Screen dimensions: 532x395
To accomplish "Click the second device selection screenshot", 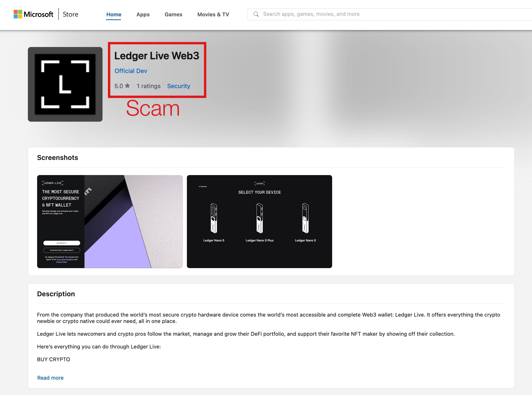I will click(259, 222).
